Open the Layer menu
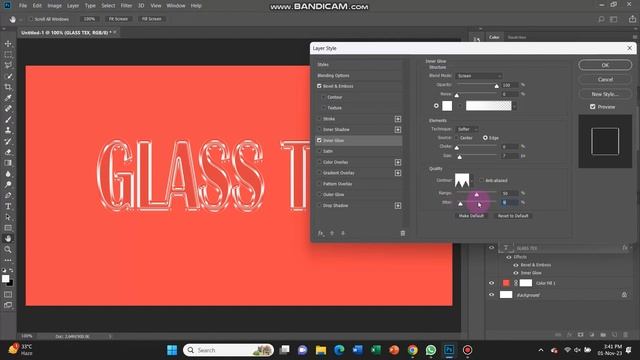The height and width of the screenshot is (360, 640). pos(73,6)
